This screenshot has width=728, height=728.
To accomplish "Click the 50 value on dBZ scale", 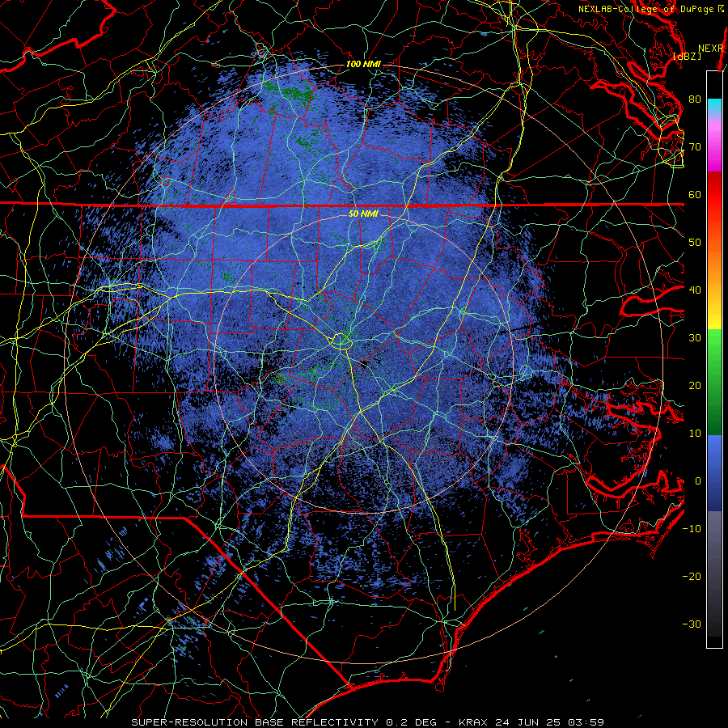I will [x=695, y=243].
